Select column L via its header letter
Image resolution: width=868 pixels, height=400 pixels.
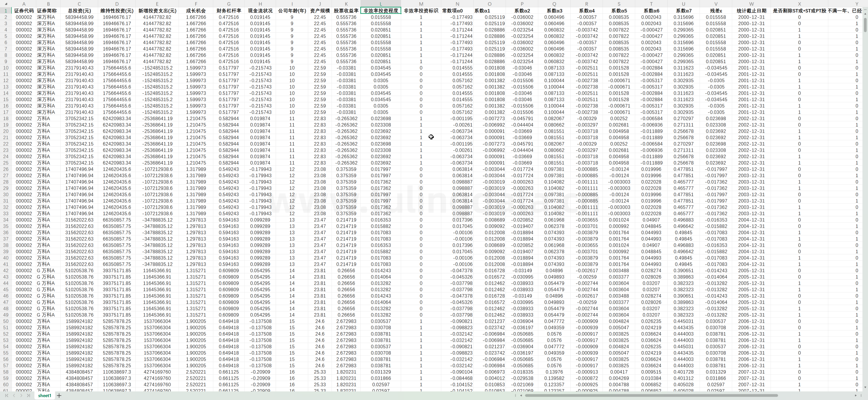(x=381, y=4)
